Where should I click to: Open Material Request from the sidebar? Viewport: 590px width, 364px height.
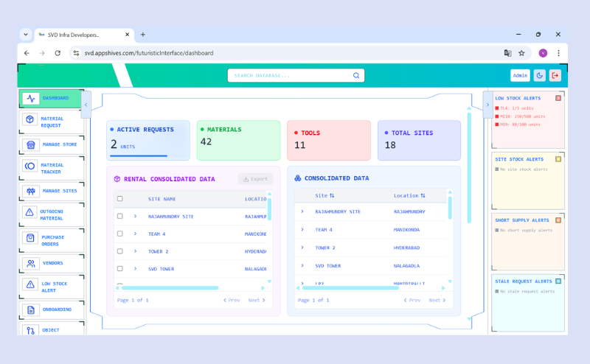click(52, 122)
